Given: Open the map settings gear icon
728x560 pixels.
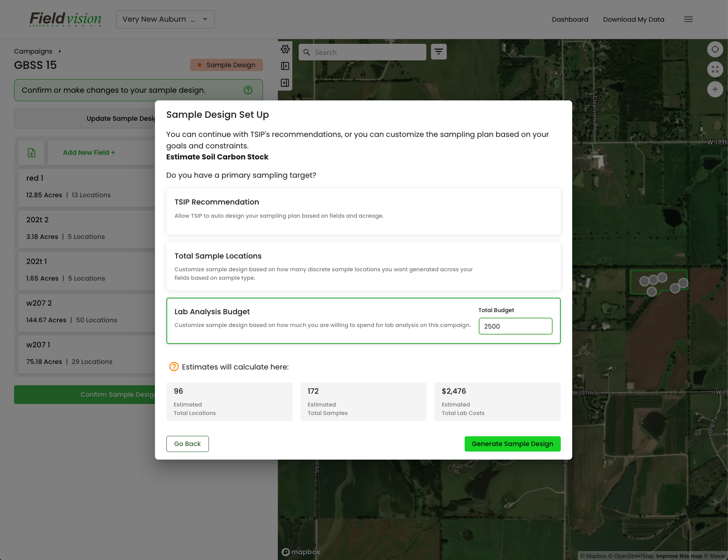Looking at the screenshot, I should pos(285,49).
